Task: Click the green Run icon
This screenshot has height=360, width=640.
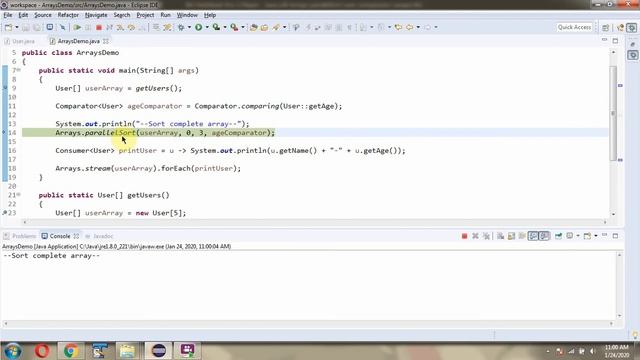Action: (x=198, y=27)
